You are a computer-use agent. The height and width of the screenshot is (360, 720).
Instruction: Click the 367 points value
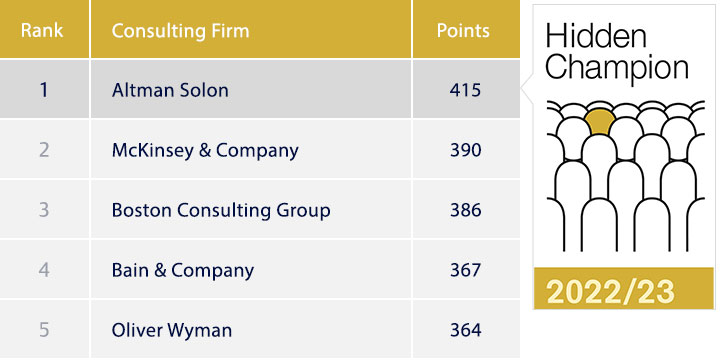[x=465, y=270]
